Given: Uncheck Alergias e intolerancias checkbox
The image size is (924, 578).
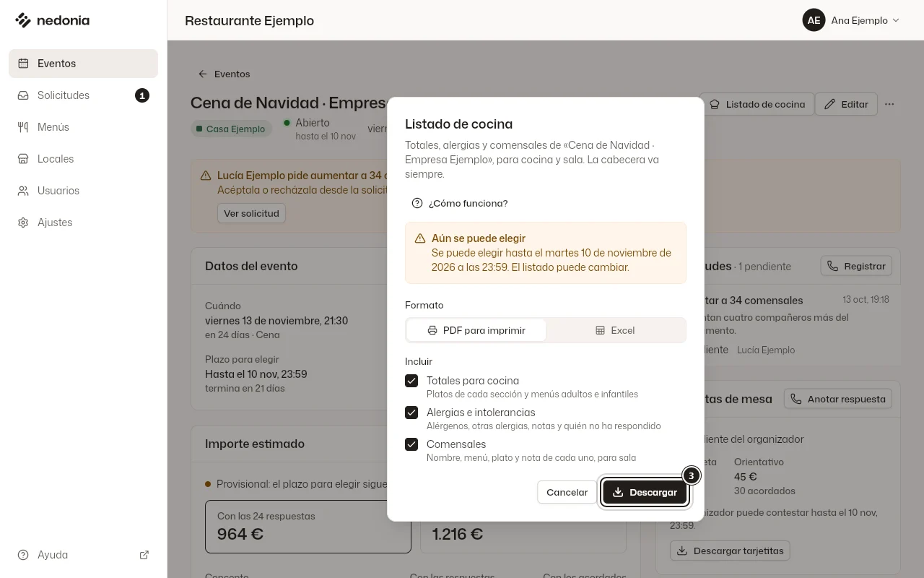Looking at the screenshot, I should coord(411,413).
